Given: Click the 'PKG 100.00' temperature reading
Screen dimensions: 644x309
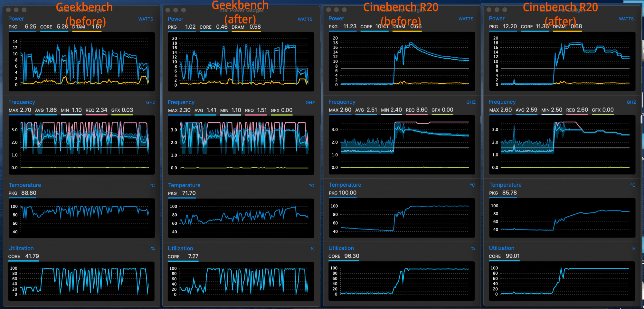Looking at the screenshot, I should tap(342, 193).
